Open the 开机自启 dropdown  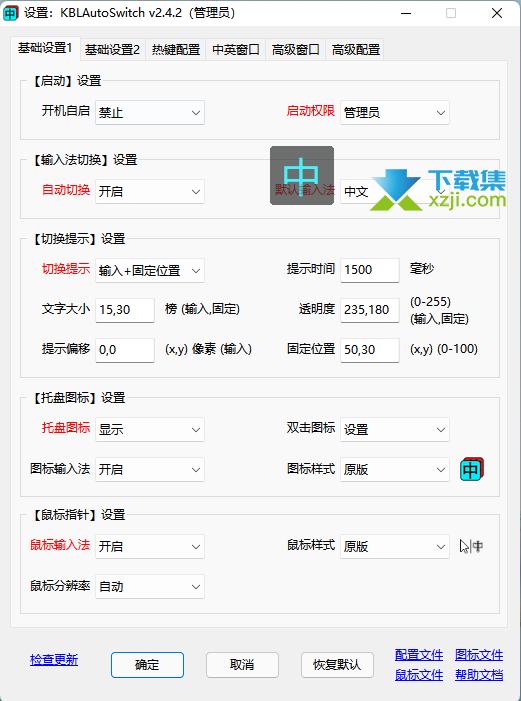[150, 112]
